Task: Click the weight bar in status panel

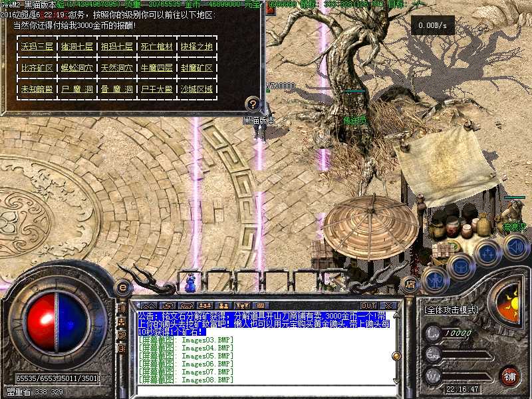Action: pyautogui.click(x=458, y=376)
